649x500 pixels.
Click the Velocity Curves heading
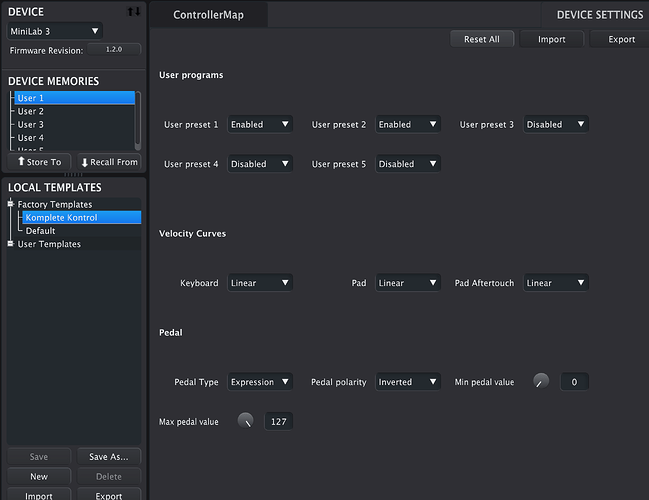[192, 233]
